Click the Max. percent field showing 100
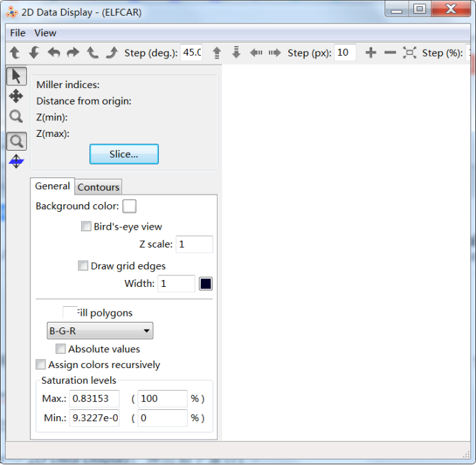Image resolution: width=476 pixels, height=465 pixels. tap(162, 398)
